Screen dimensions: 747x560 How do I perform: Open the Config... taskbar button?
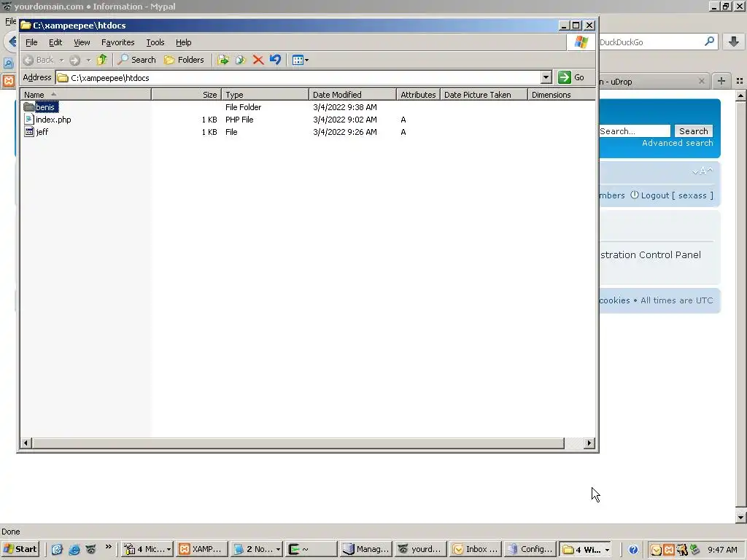coord(530,549)
